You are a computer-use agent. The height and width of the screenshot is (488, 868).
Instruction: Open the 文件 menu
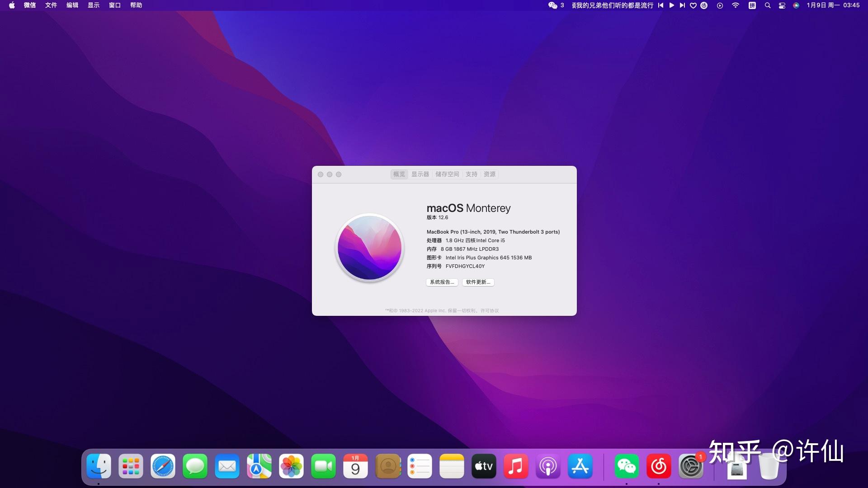[x=51, y=5]
